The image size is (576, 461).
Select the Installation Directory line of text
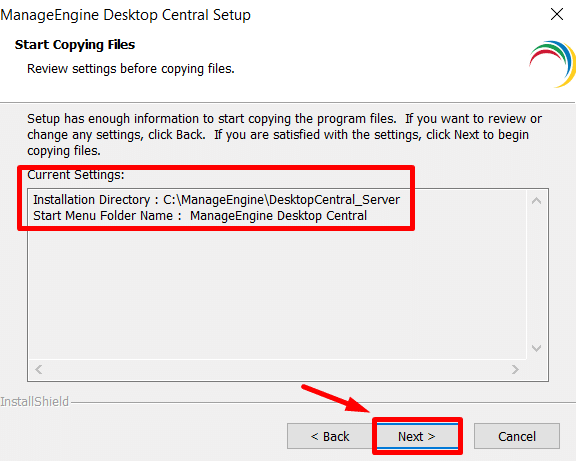tap(216, 199)
